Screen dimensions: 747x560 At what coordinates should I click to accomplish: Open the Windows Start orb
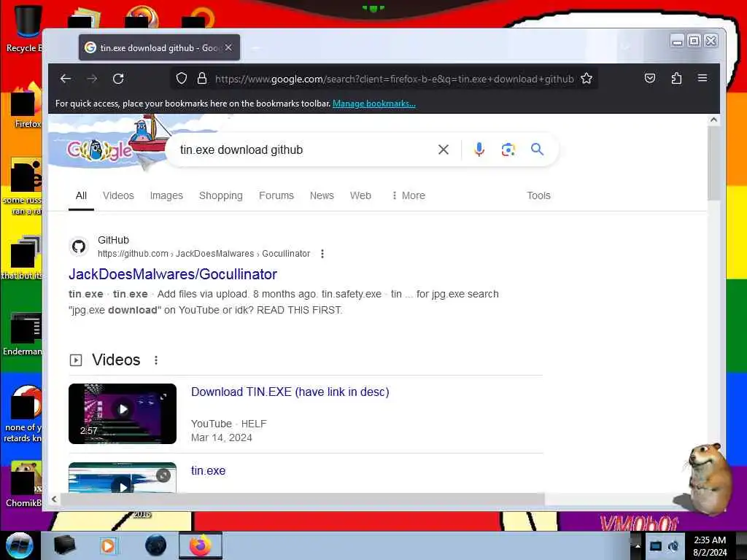[19, 545]
